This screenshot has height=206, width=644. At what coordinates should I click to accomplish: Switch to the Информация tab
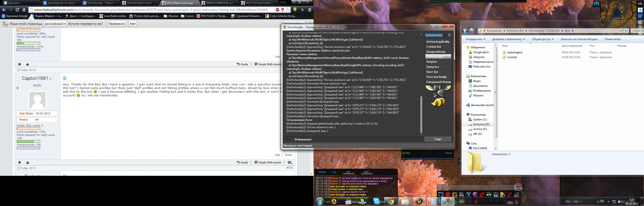pyautogui.click(x=303, y=139)
